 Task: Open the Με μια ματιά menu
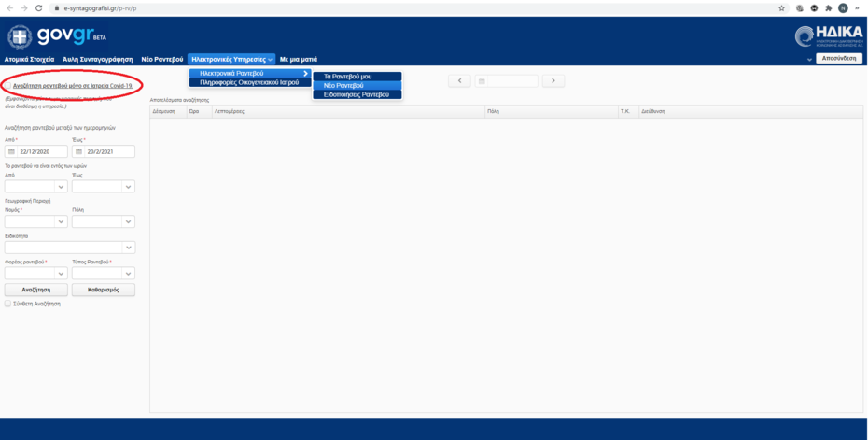[299, 59]
